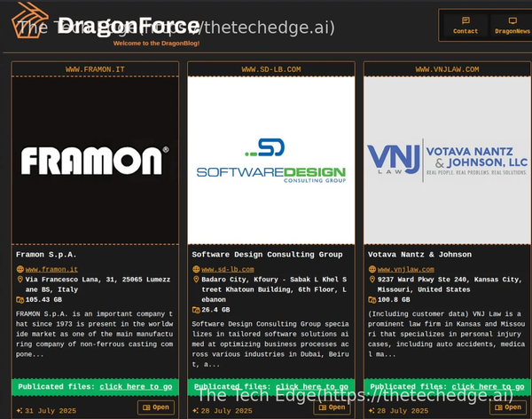Click the '100.8 GB' size value

[x=394, y=300]
